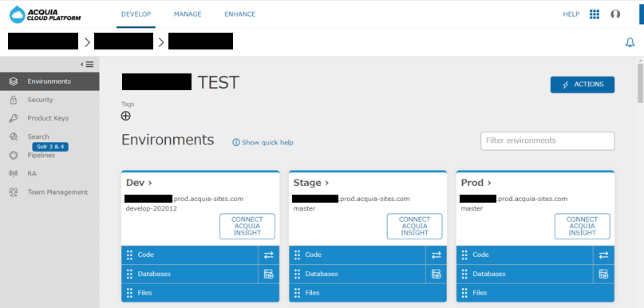Open the user profile avatar menu
This screenshot has width=644, height=308.
coord(615,14)
